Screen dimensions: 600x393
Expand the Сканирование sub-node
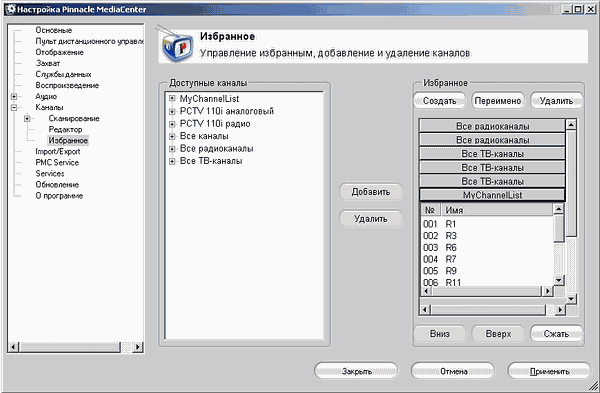[x=27, y=119]
